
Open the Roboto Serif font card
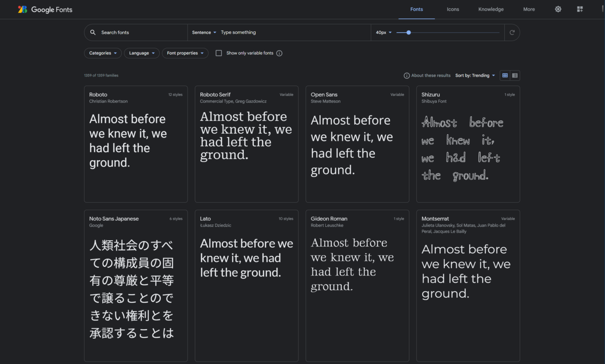247,144
